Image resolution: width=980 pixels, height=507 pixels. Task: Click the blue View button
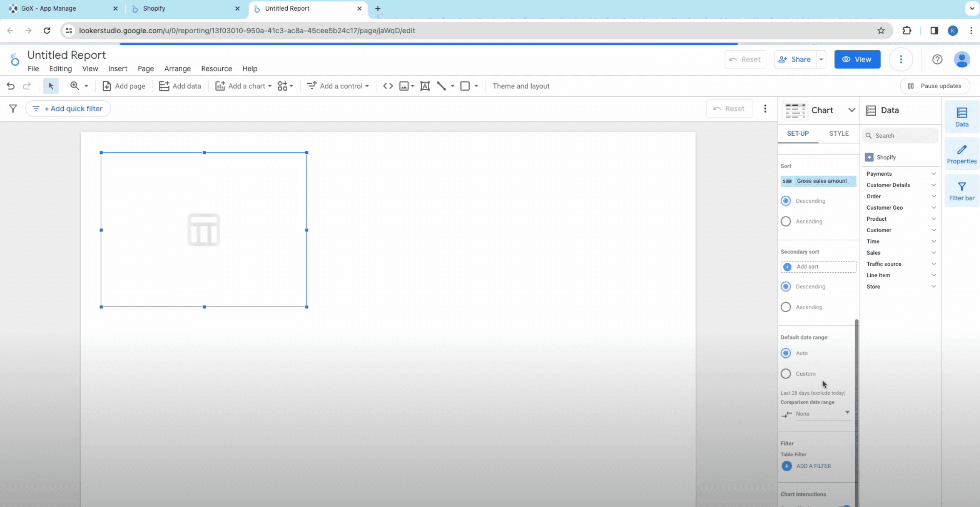(857, 59)
